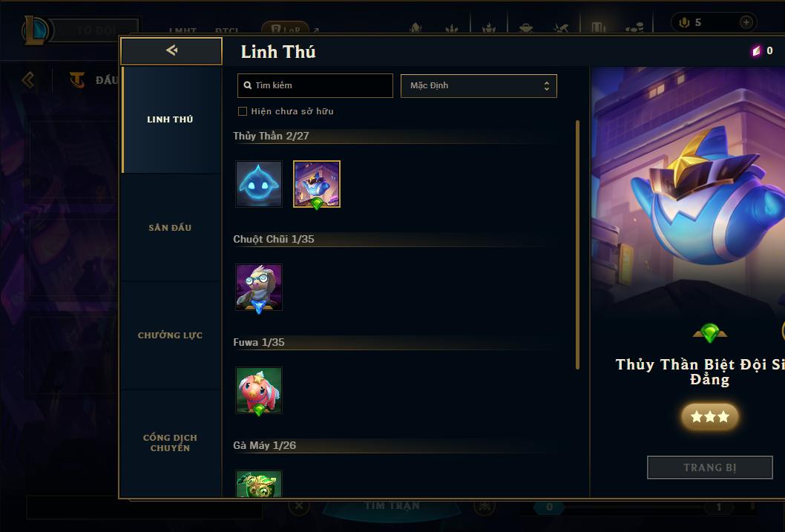Click in the Tìm kiếm search field

pyautogui.click(x=315, y=85)
